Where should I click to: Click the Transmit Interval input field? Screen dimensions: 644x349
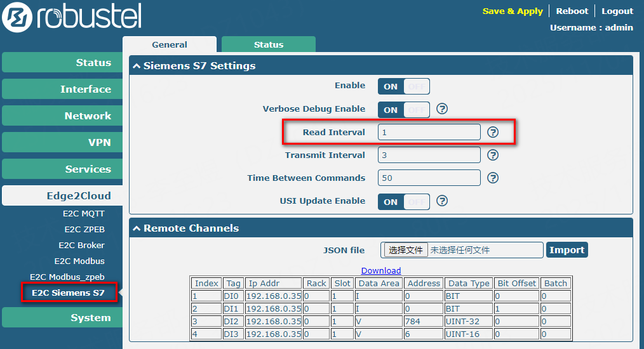pos(429,155)
